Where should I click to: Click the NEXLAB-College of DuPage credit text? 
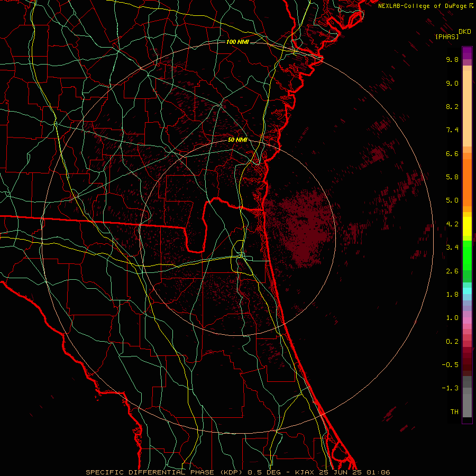click(422, 6)
